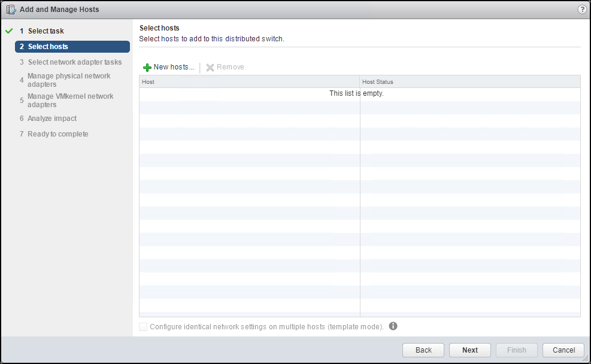
Task: Click the Cancel button
Action: (x=563, y=350)
